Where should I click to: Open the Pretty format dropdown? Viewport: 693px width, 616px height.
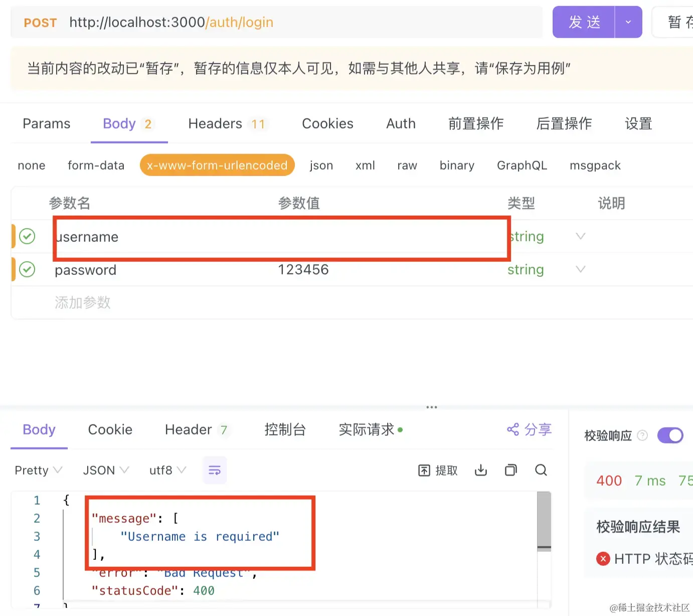39,470
